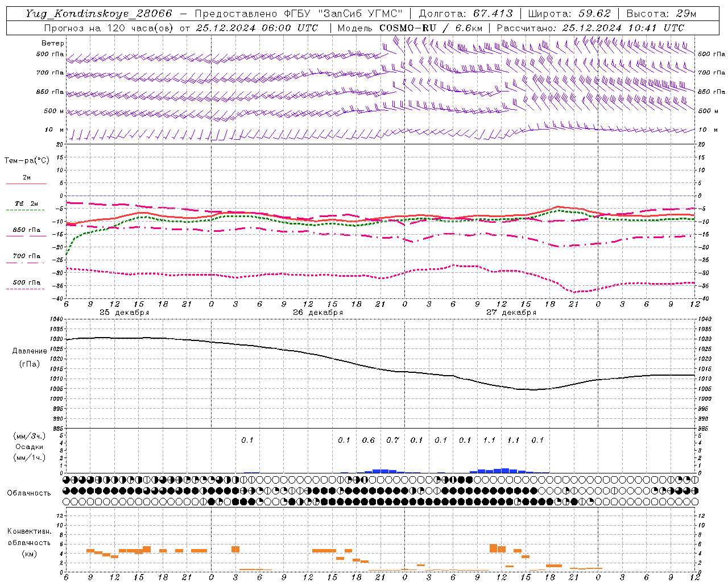Select the 500 м wind level label on left
The height and width of the screenshot is (582, 728).
[x=54, y=111]
